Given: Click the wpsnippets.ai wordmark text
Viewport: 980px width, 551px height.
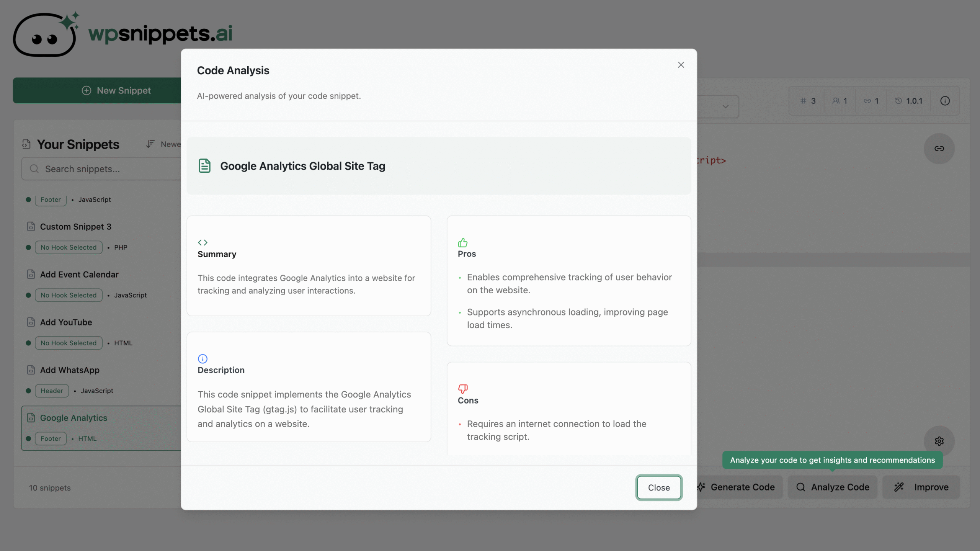Looking at the screenshot, I should tap(160, 34).
